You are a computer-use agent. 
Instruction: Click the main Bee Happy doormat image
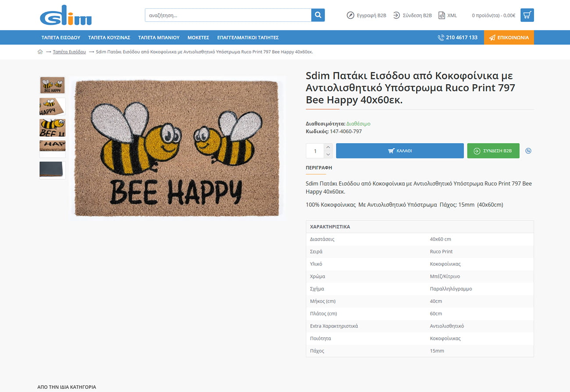(177, 148)
